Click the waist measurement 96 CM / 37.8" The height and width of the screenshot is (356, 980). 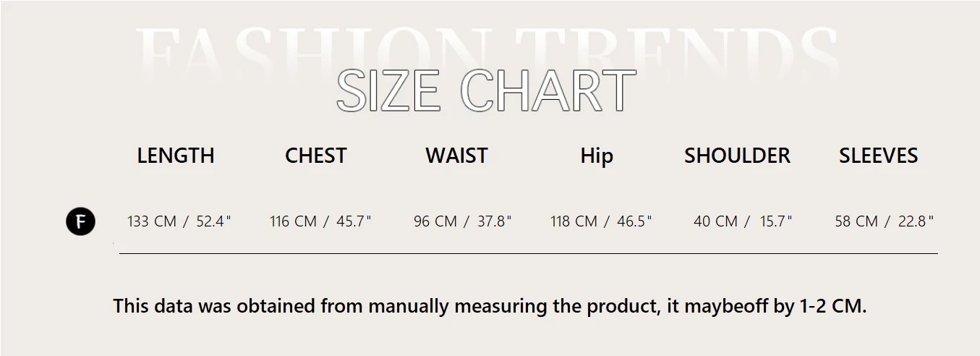(462, 221)
